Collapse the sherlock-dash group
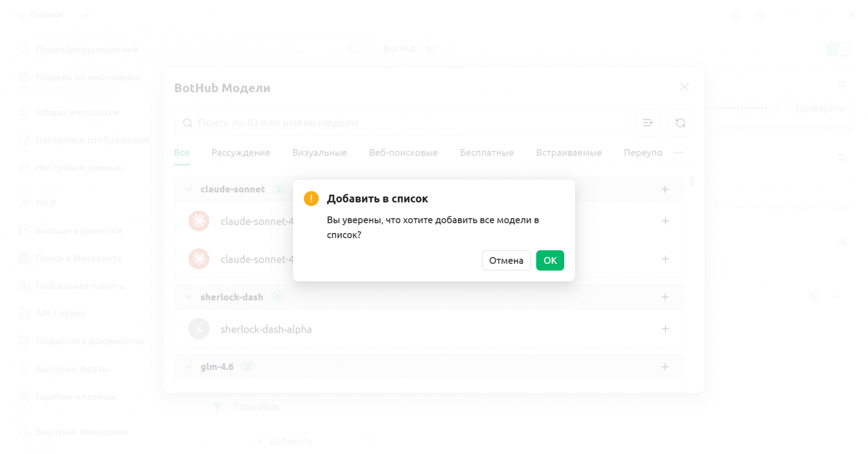 tap(189, 297)
